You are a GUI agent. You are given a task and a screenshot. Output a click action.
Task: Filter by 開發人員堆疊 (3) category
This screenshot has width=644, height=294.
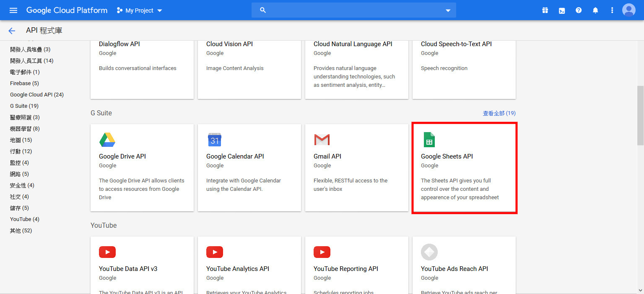pos(30,49)
